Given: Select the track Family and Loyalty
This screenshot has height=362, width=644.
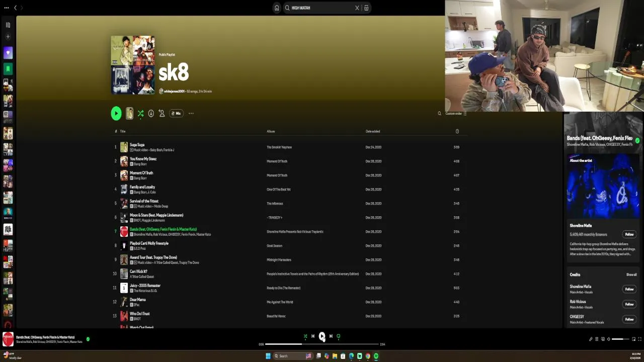Looking at the screenshot, I should (142, 187).
